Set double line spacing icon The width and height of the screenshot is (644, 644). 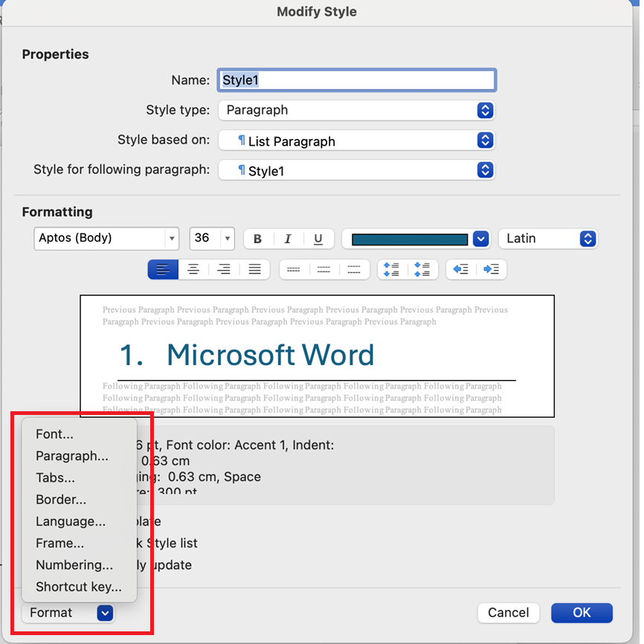(354, 269)
